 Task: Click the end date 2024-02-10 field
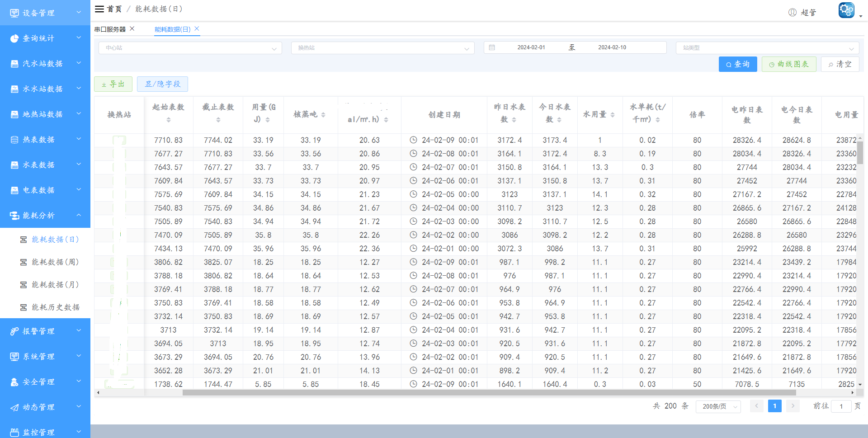click(612, 47)
